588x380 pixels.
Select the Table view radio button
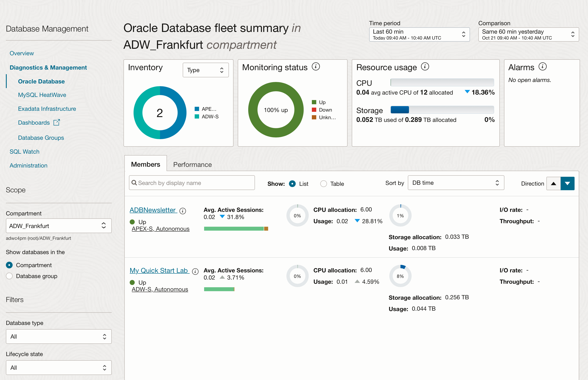coord(323,183)
